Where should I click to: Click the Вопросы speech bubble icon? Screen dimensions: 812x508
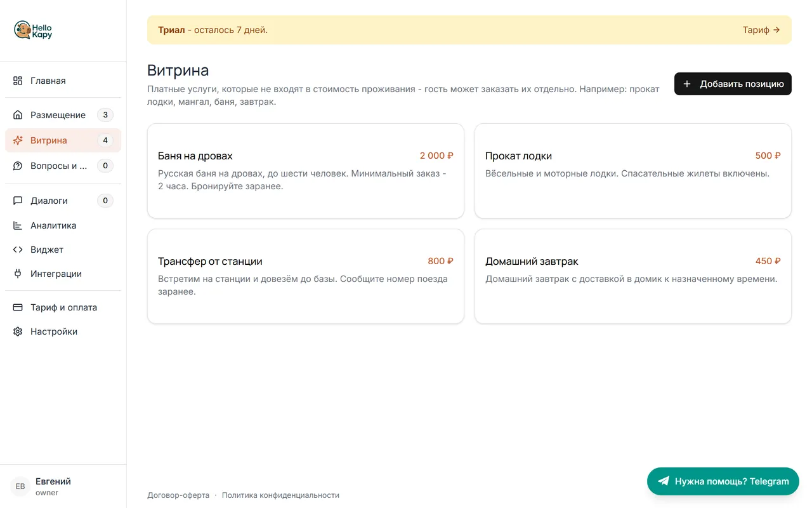(x=18, y=166)
